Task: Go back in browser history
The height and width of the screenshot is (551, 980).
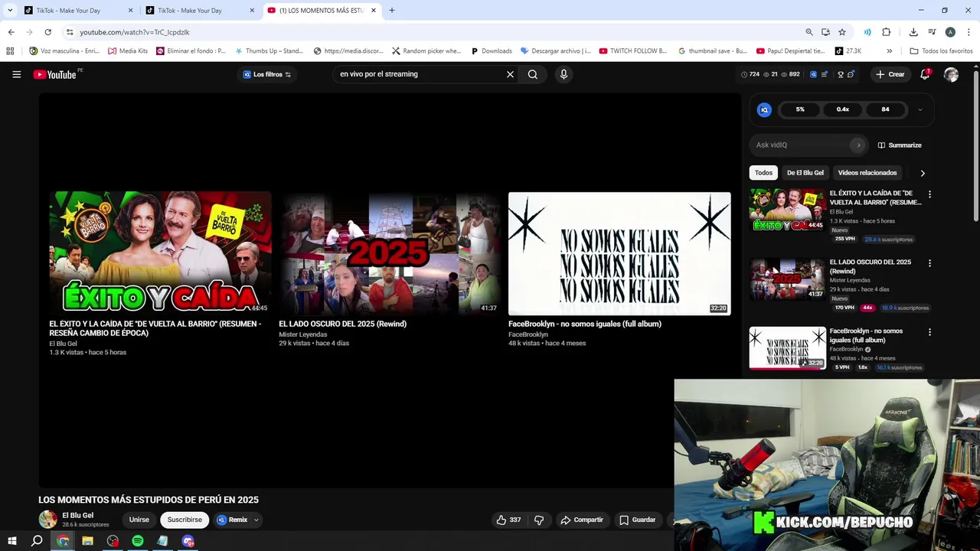Action: (11, 32)
